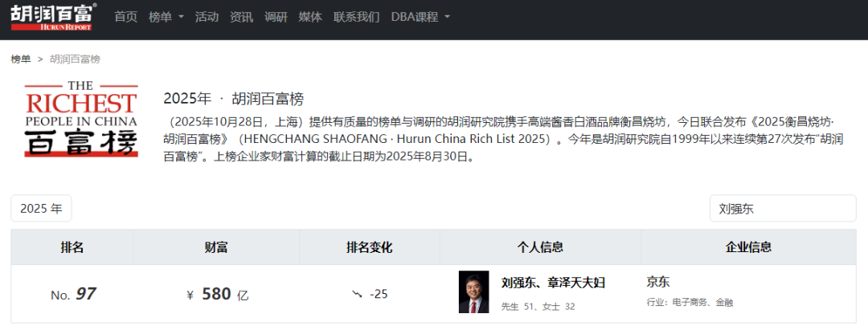Image resolution: width=868 pixels, height=334 pixels.
Task: Click the search field containing 刘强东
Action: [783, 209]
